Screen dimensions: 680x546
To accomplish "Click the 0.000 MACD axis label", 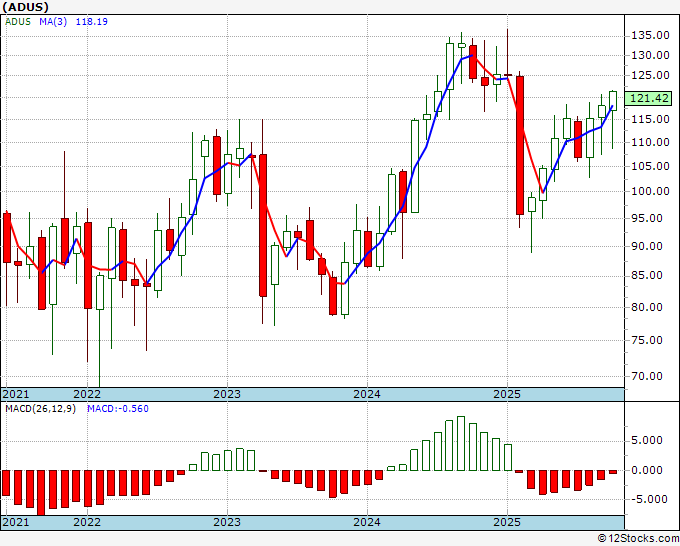I will tap(649, 470).
